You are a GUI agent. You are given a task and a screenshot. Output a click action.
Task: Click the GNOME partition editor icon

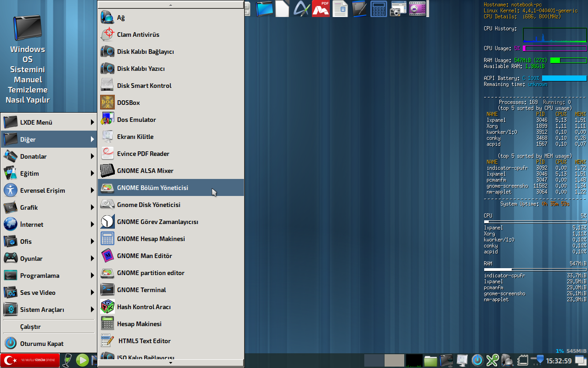coord(107,273)
